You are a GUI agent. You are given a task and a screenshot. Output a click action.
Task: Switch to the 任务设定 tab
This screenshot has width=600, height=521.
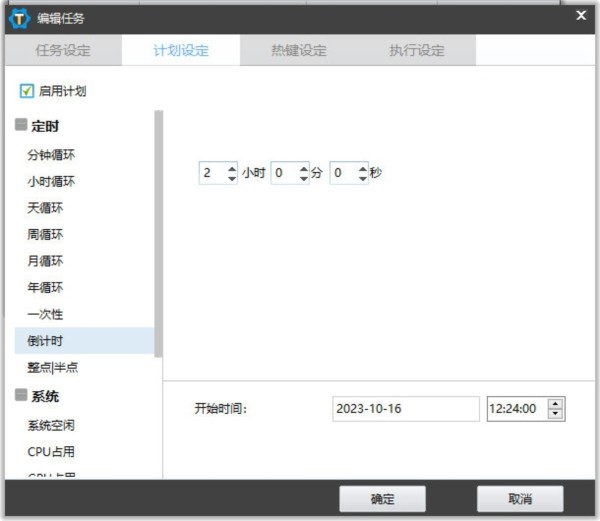point(62,50)
